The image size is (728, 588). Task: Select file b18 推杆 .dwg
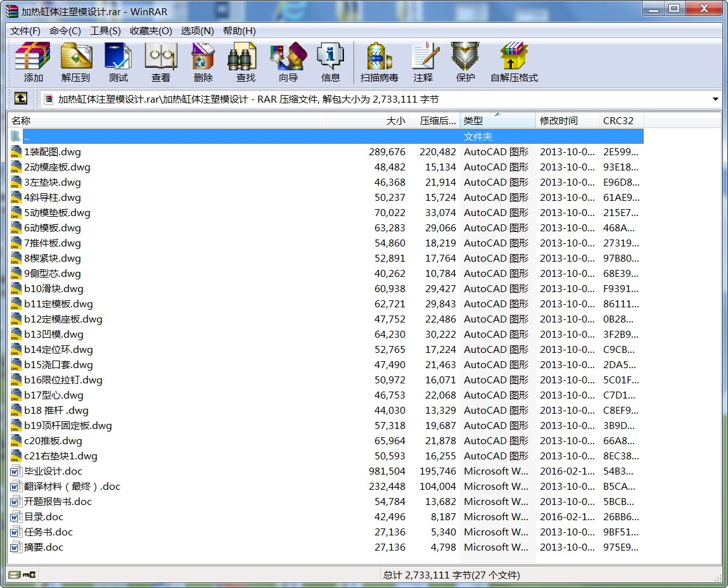56,411
